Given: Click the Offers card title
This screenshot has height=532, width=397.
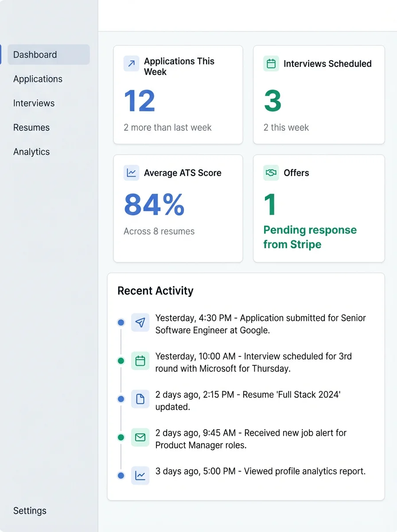Looking at the screenshot, I should pos(296,173).
